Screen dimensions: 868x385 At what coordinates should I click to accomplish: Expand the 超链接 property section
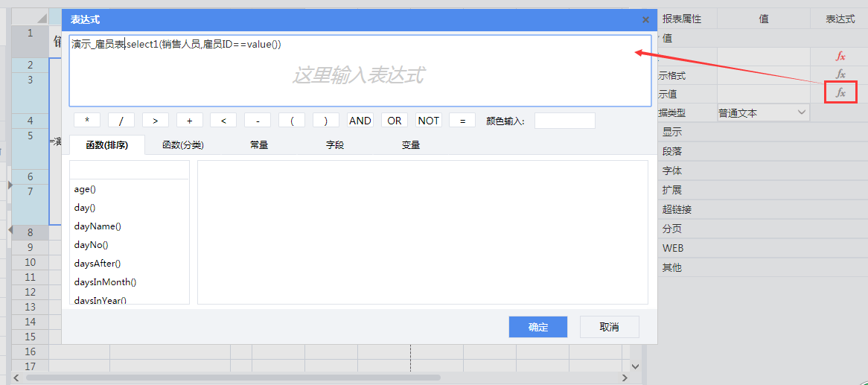pyautogui.click(x=677, y=209)
